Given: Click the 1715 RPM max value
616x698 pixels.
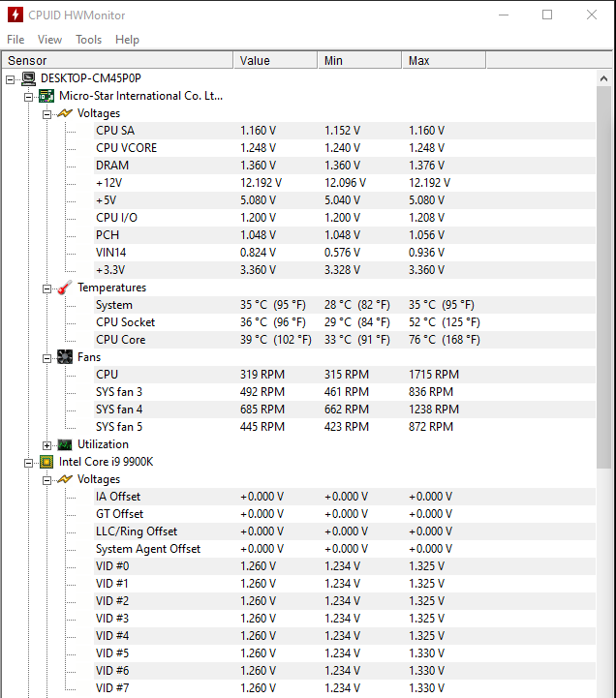Looking at the screenshot, I should point(434,375).
